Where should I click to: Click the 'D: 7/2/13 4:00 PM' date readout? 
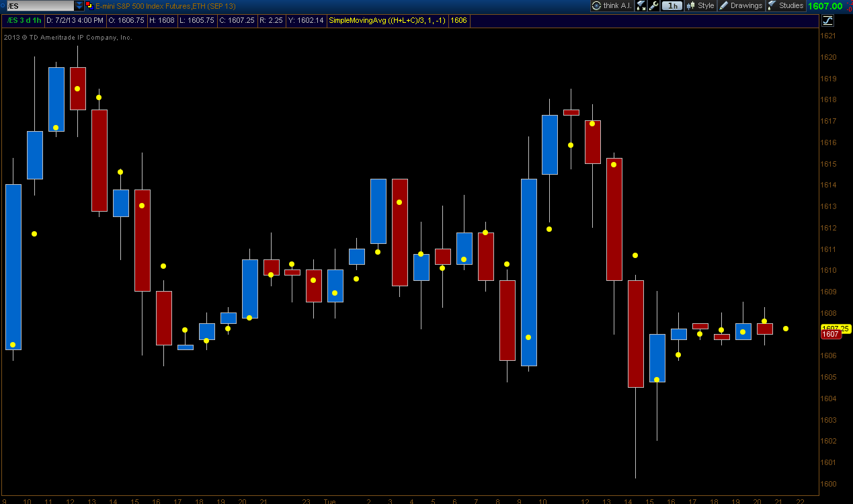click(x=74, y=20)
